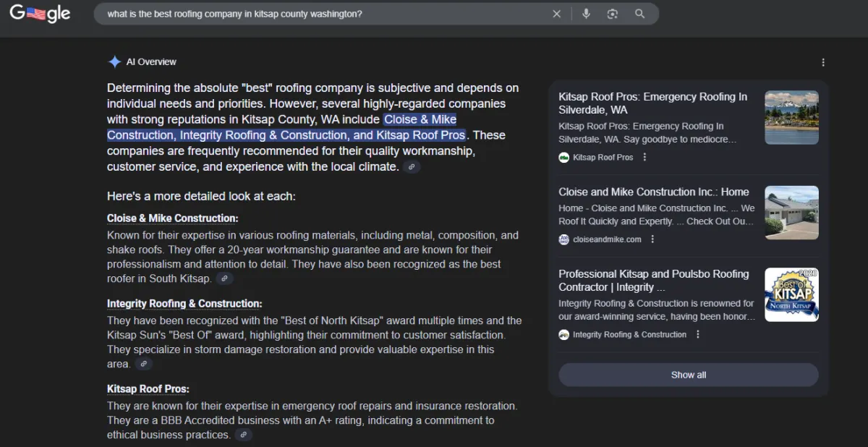This screenshot has width=868, height=447.
Task: Click the Best of Kitsap badge thumbnail
Action: pos(791,294)
